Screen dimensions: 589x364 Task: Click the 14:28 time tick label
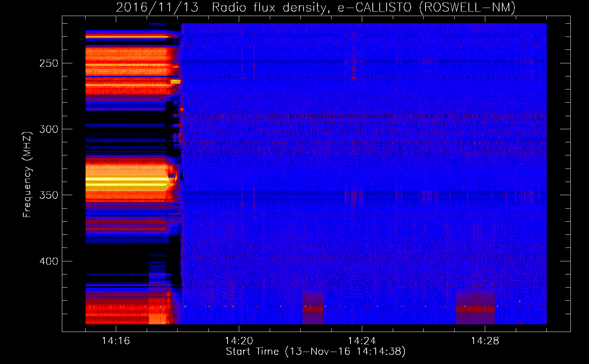(x=485, y=341)
